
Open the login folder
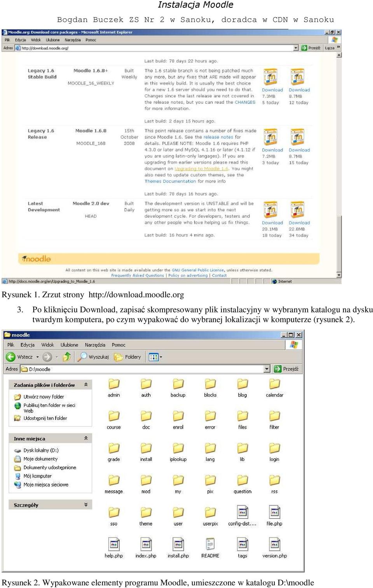(x=275, y=452)
